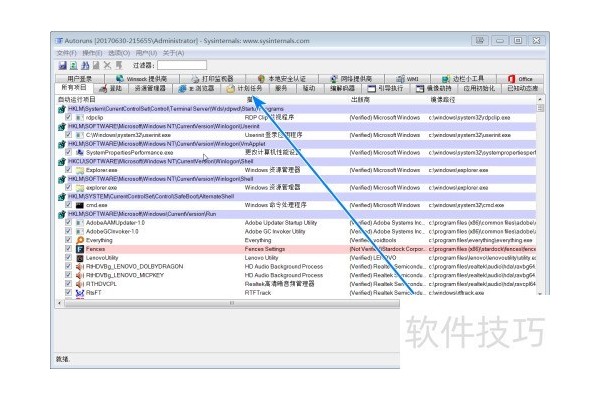This screenshot has width=600, height=400.
Task: Switch to the 用户登录 tab
Action: (x=80, y=79)
